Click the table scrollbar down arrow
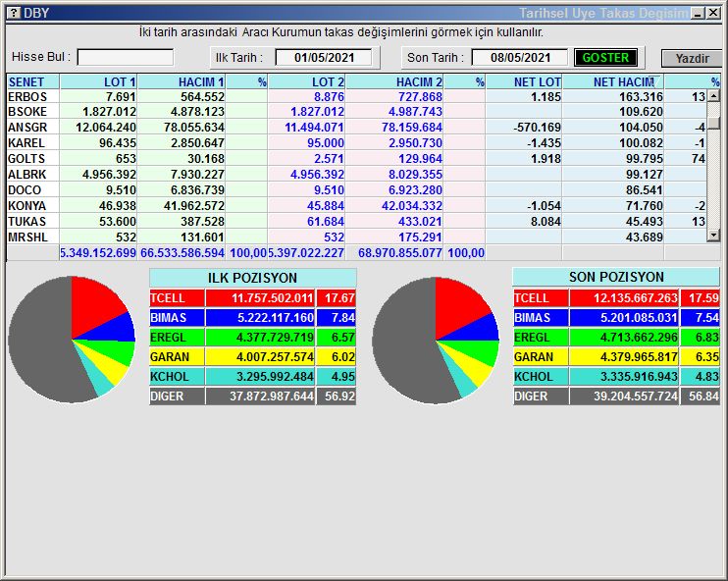Image resolution: width=728 pixels, height=581 pixels. (x=713, y=236)
